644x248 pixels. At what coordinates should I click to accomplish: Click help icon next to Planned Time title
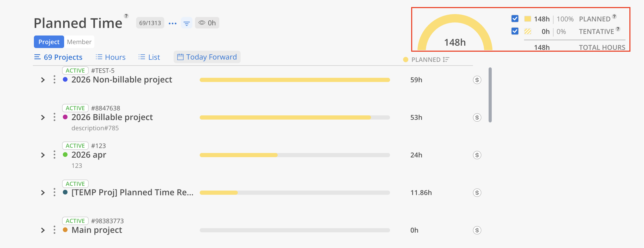126,16
